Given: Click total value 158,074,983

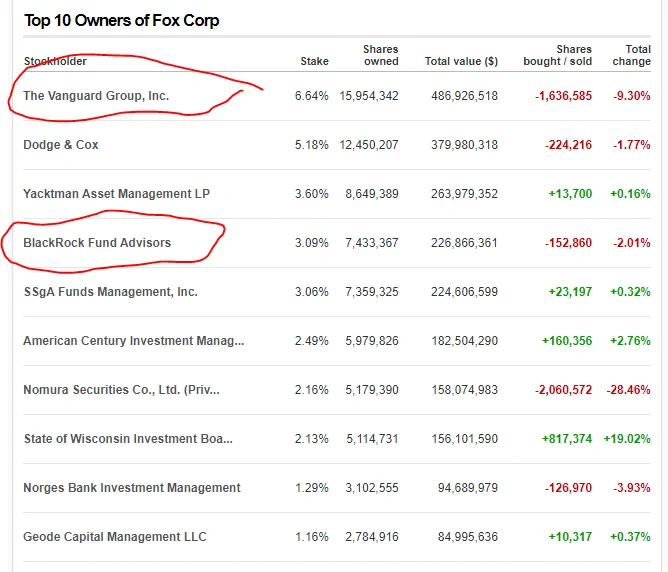Looking at the screenshot, I should [464, 390].
